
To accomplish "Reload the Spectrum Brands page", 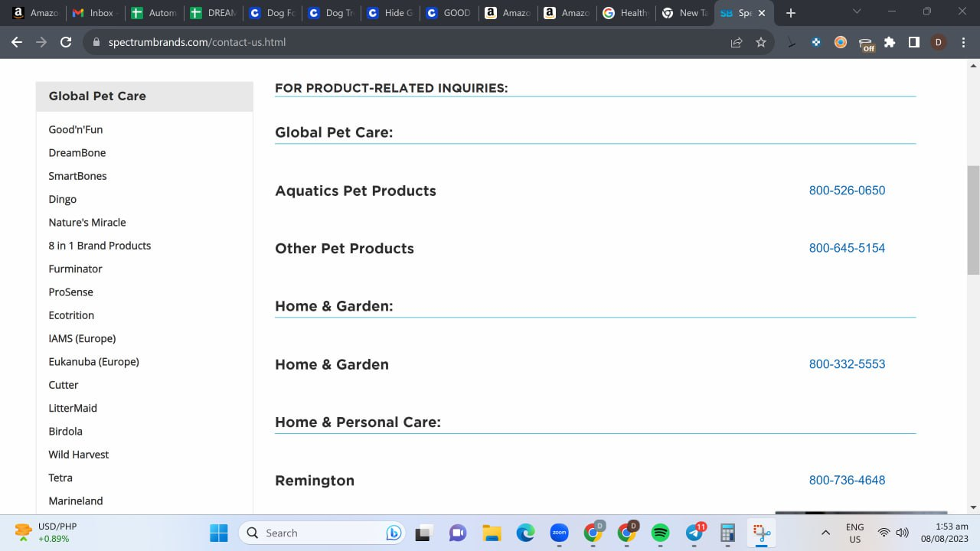I will click(x=66, y=43).
